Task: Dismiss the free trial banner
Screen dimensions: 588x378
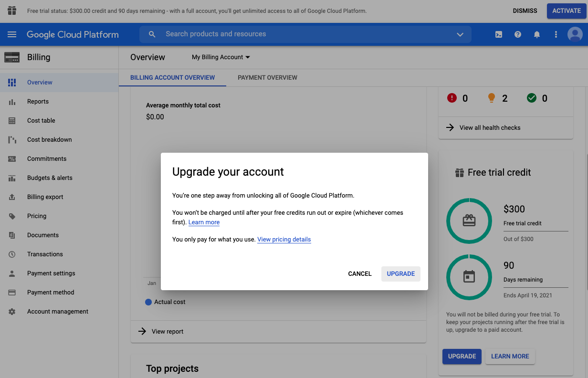Action: tap(525, 10)
